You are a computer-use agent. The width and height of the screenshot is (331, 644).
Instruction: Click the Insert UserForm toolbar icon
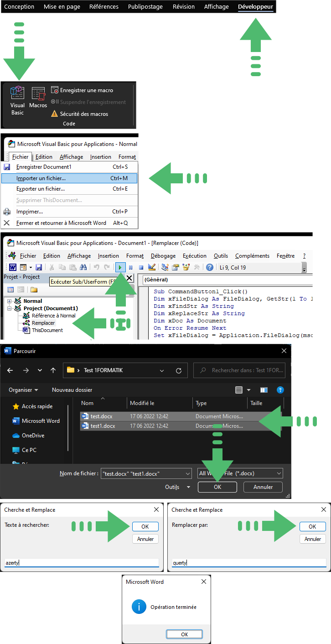23,267
